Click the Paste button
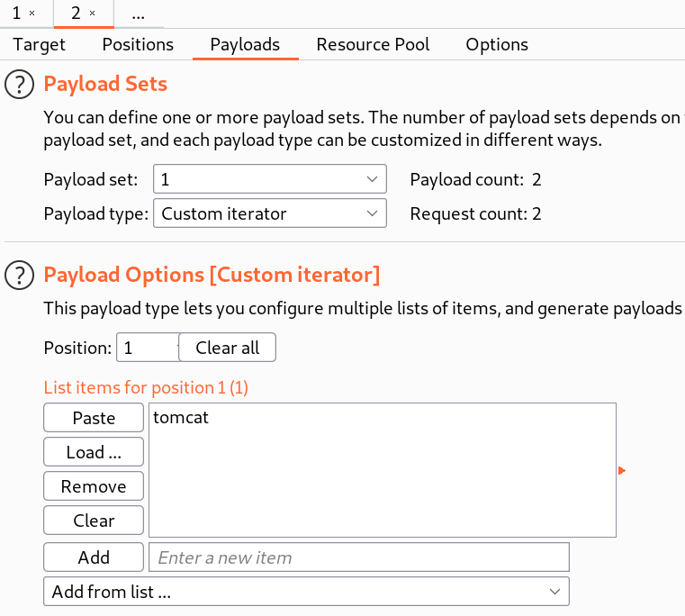 pyautogui.click(x=94, y=418)
